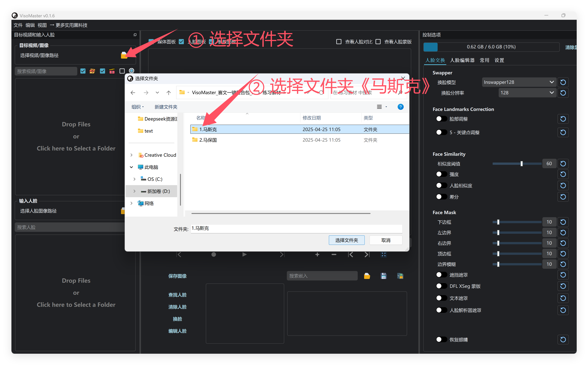This screenshot has height=365, width=588.
Task: Expand the Creative Cloud tree node
Action: click(131, 155)
